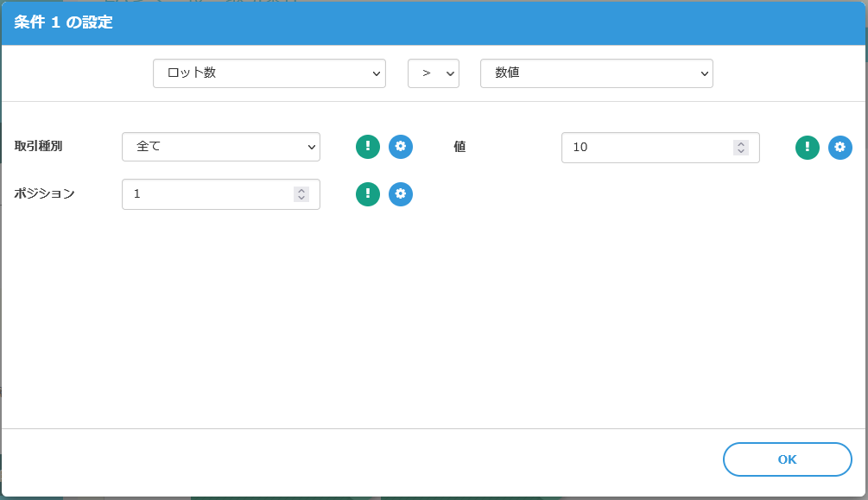Viewport: 868px width, 500px height.
Task: Click the ポジション label text
Action: pyautogui.click(x=45, y=193)
